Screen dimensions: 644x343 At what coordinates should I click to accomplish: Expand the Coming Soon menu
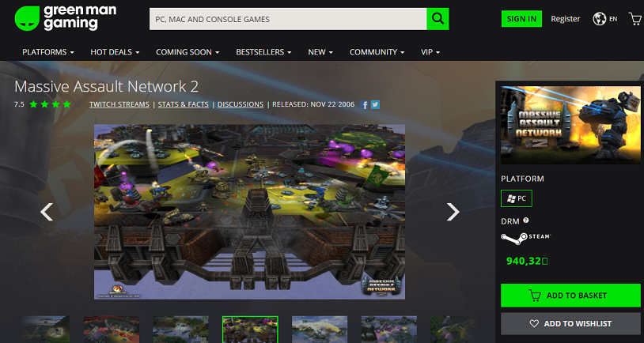click(x=188, y=52)
